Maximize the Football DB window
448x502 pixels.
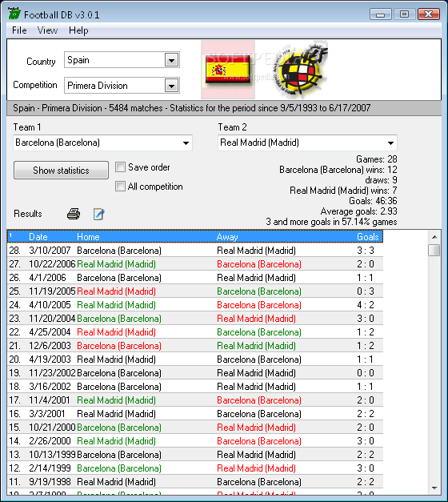click(x=404, y=14)
